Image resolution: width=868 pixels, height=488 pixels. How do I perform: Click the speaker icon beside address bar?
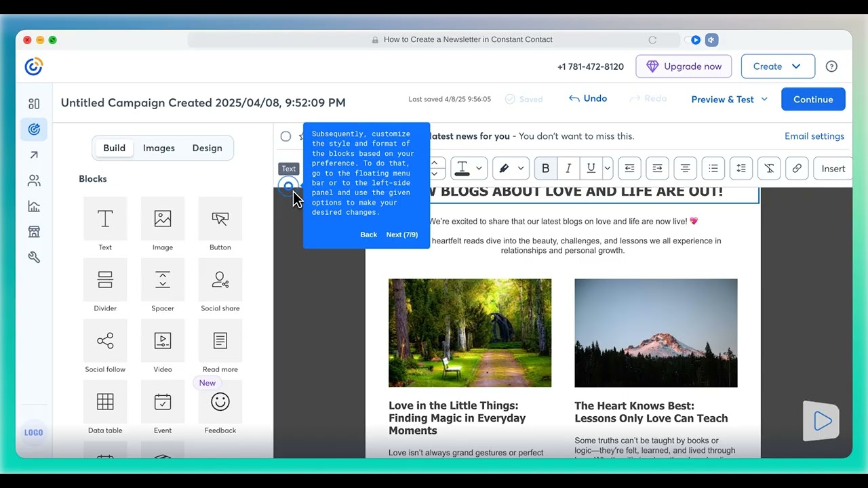click(x=711, y=40)
